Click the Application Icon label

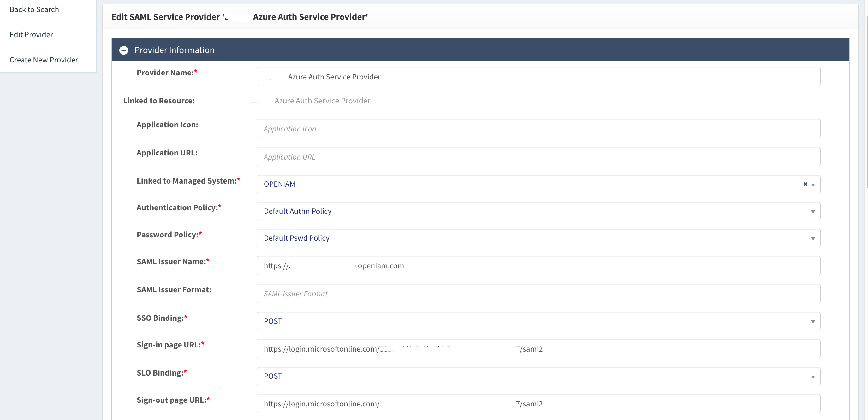167,125
